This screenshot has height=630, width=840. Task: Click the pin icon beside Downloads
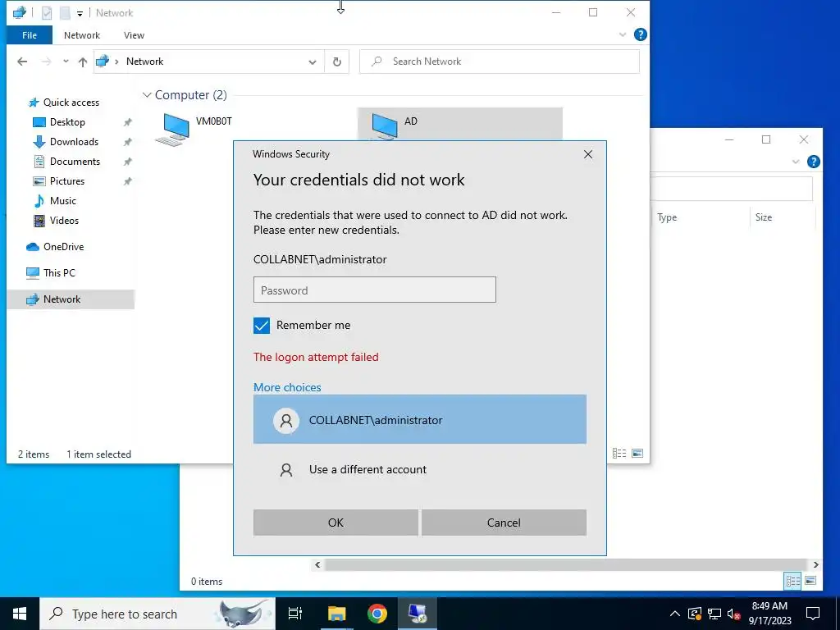127,142
